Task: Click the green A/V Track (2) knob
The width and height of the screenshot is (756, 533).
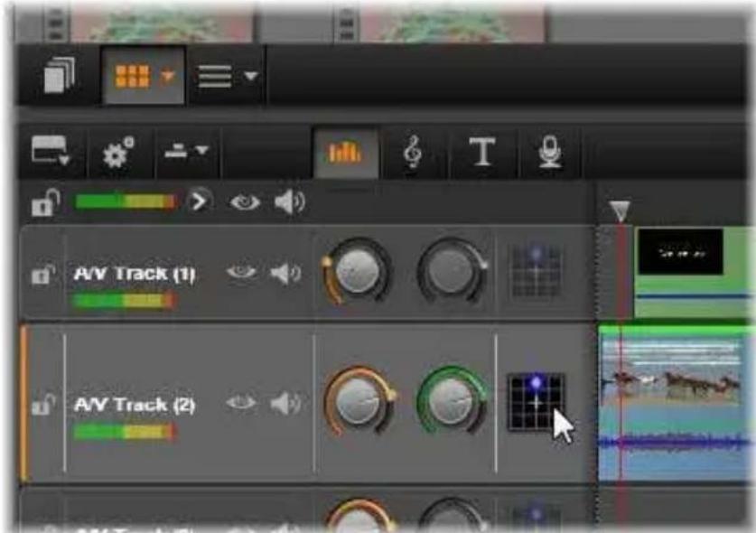Action: coord(452,400)
